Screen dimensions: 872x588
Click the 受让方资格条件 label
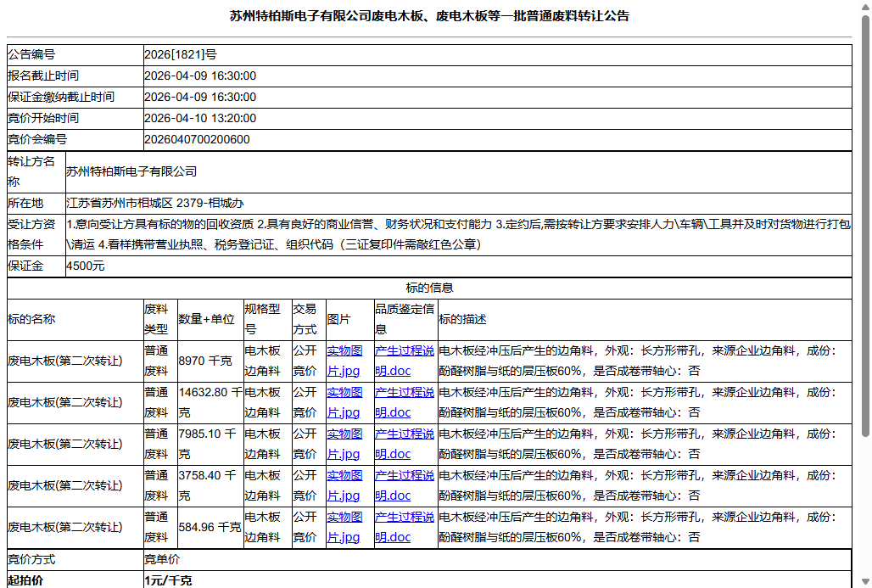(x=31, y=234)
